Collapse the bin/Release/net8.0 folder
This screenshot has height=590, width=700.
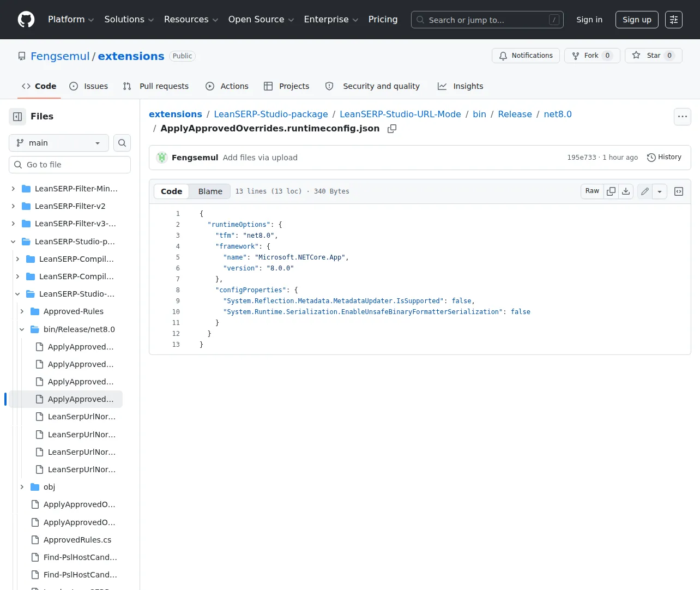coord(22,329)
